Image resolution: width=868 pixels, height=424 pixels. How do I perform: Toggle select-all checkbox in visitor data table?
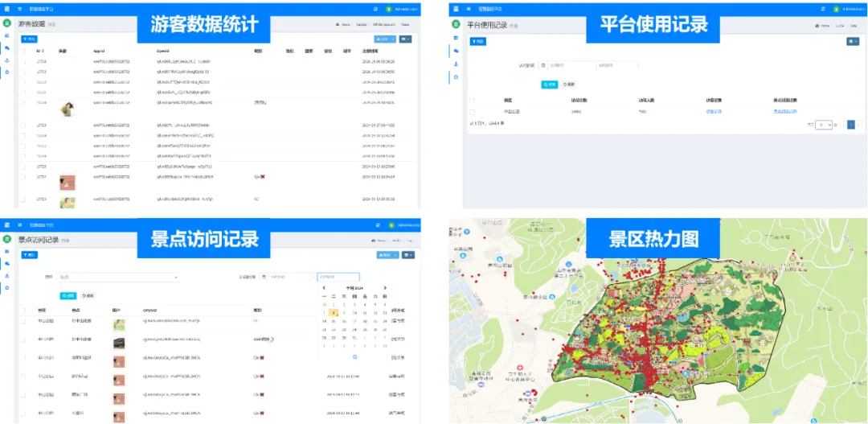click(x=23, y=51)
